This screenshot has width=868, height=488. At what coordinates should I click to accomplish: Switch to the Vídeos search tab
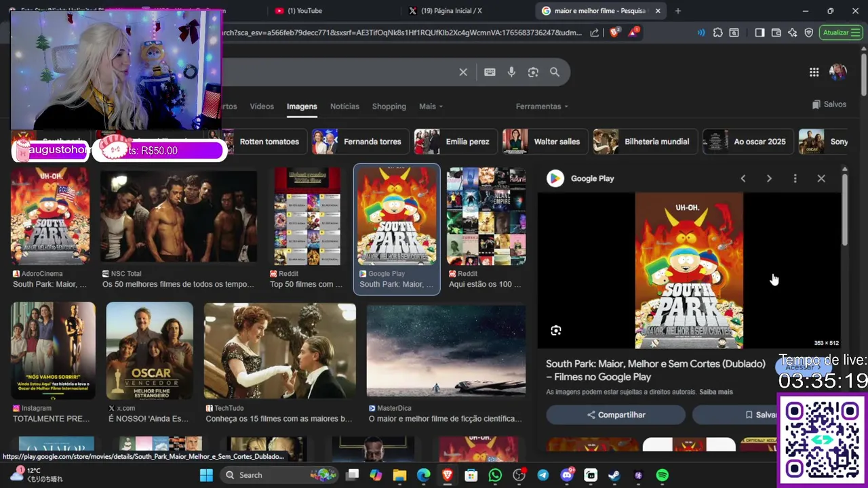coord(262,106)
